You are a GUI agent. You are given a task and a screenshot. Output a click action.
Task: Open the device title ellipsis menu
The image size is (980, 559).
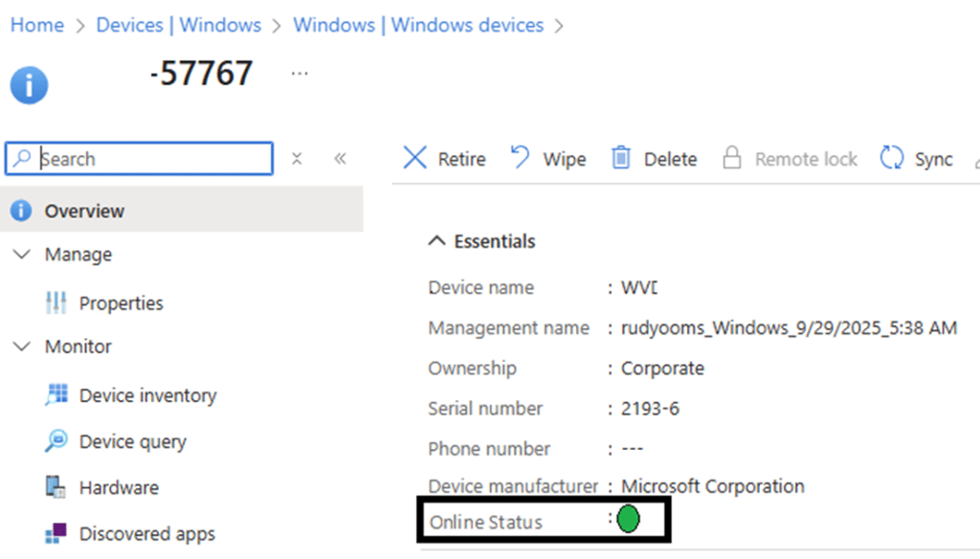pos(300,75)
